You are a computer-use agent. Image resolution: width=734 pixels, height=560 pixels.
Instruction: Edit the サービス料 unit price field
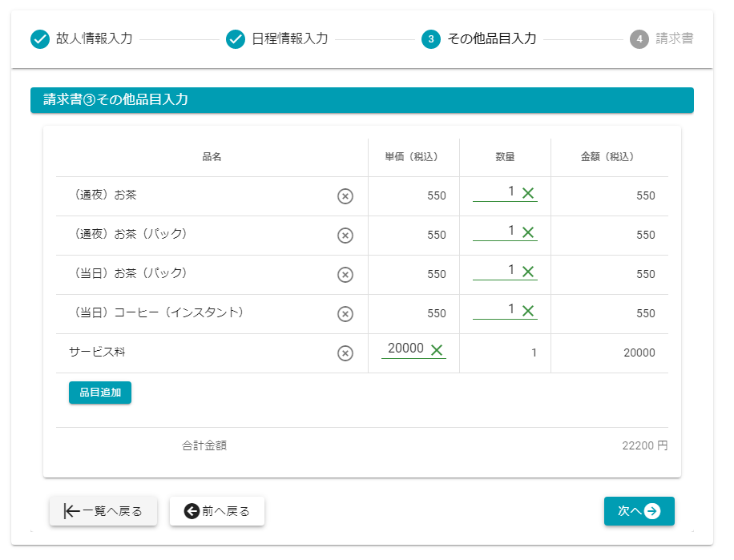(405, 349)
